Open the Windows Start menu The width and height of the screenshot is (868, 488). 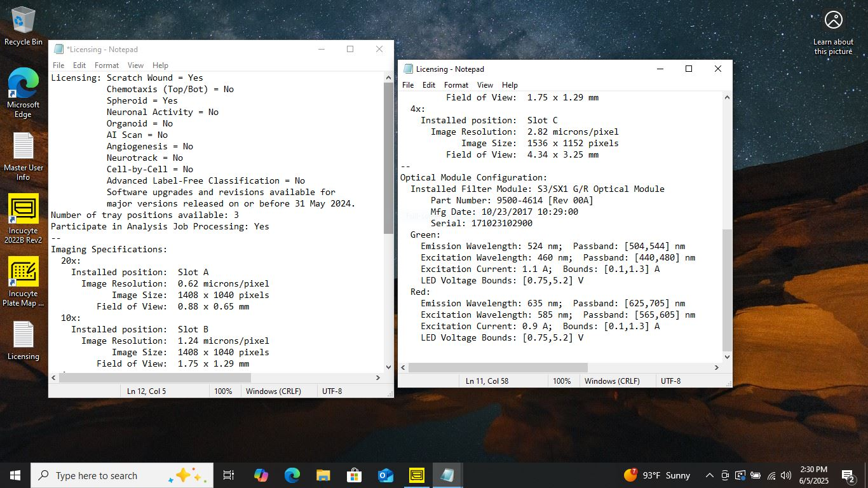15,475
